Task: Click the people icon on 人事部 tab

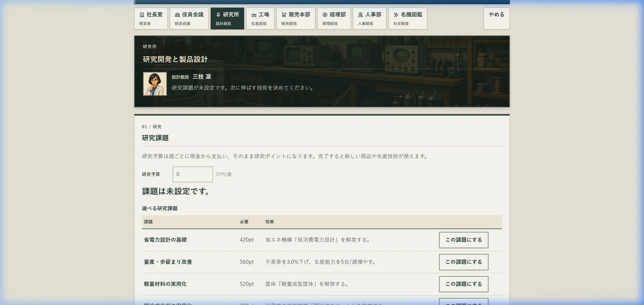Action: (360, 15)
